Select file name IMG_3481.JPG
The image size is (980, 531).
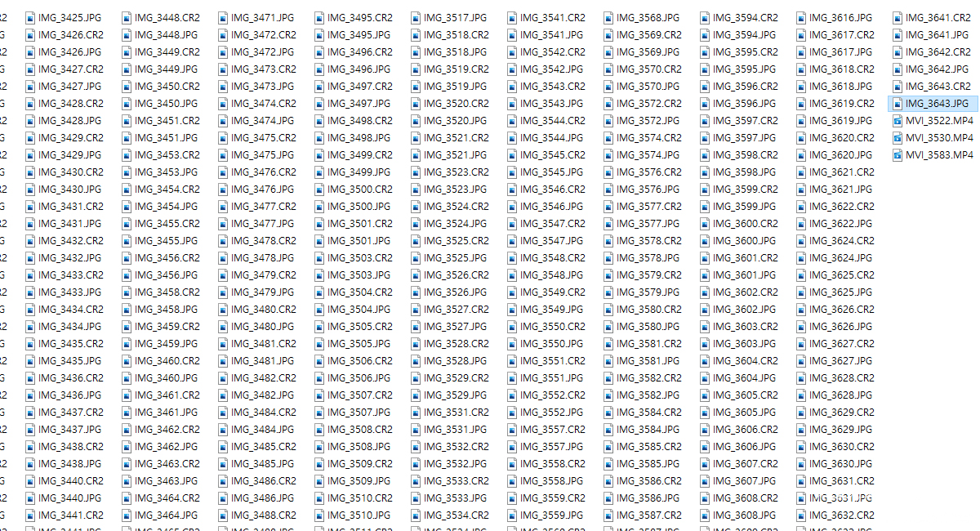click(263, 360)
